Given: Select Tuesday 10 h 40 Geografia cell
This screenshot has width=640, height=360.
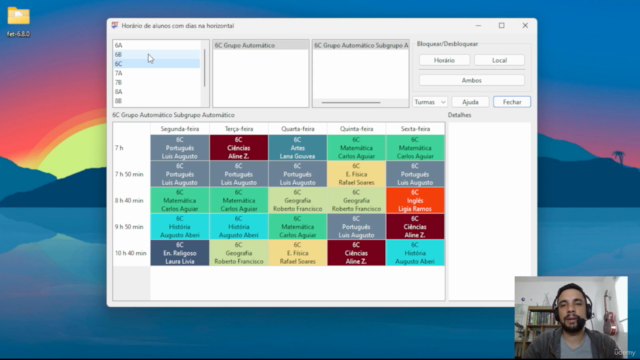Looking at the screenshot, I should pos(239,253).
